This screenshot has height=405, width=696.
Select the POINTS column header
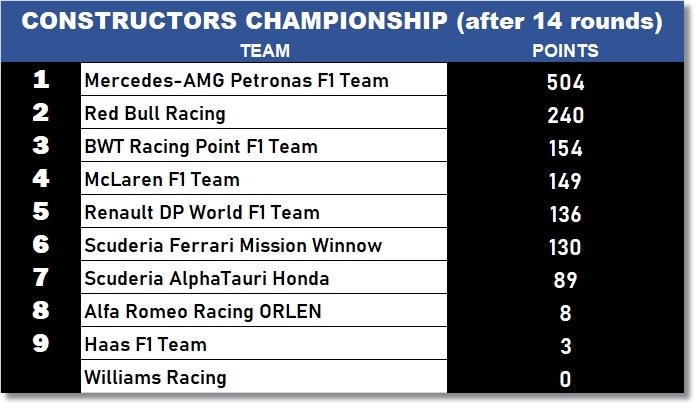click(x=566, y=51)
